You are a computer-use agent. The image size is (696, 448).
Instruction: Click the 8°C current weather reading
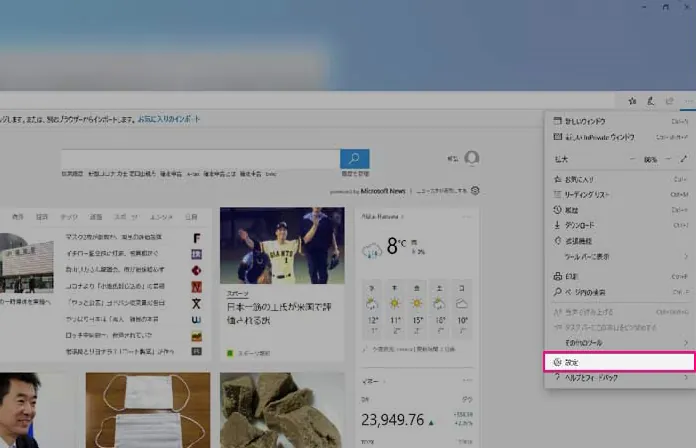tap(396, 246)
